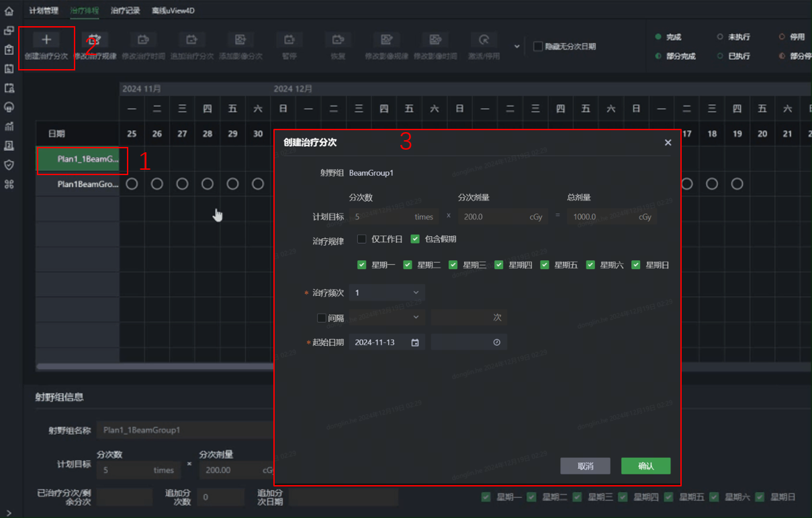Click the 2024 12月 month header
Screen dimensions: 812x518
pyautogui.click(x=293, y=89)
